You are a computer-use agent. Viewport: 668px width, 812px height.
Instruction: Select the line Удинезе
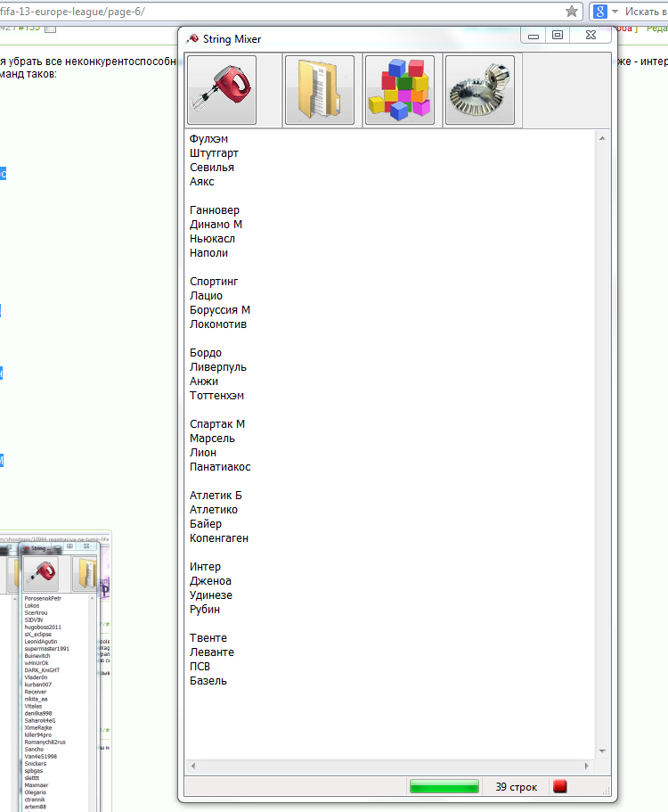(211, 595)
